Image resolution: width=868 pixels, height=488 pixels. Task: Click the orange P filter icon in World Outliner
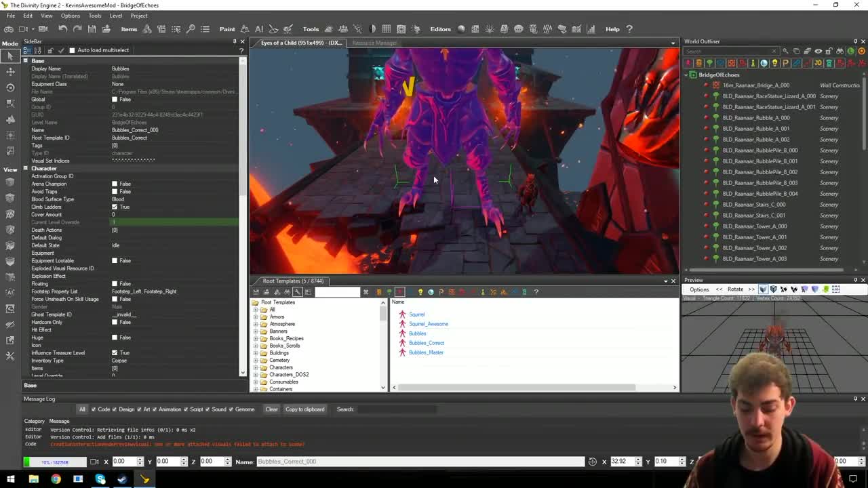tap(785, 63)
